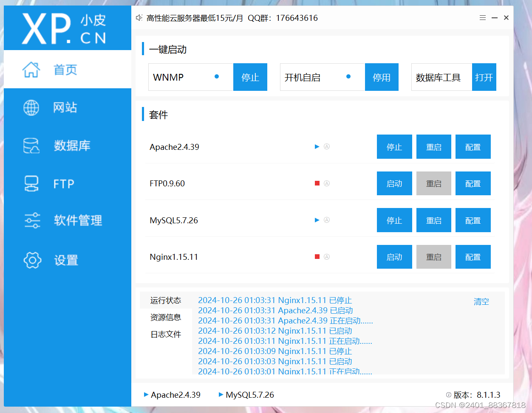
Task: Click the database cloud icon in sidebar
Action: (31, 146)
